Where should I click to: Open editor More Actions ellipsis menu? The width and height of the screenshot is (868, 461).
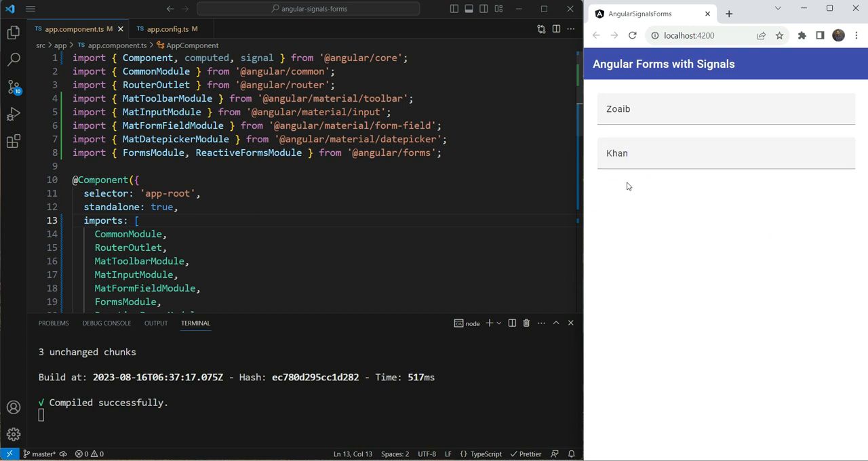[x=571, y=29]
